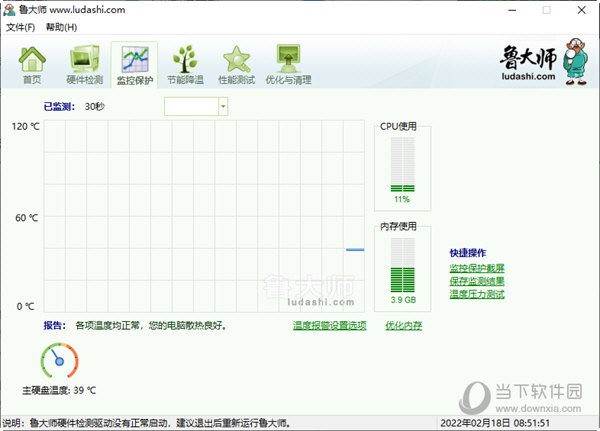600x431 pixels.
Task: Click the hard disk temperature gauge
Action: point(59,361)
